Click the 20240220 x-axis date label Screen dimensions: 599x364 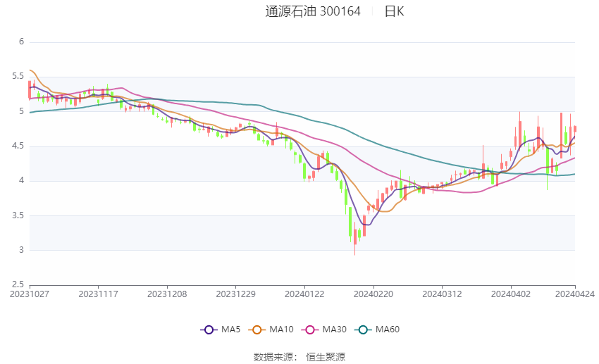coord(373,294)
